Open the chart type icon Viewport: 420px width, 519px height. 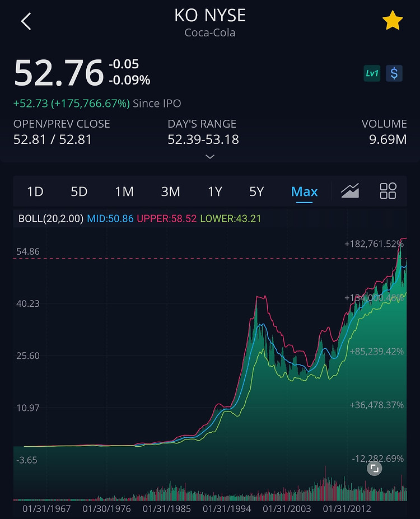pos(350,191)
